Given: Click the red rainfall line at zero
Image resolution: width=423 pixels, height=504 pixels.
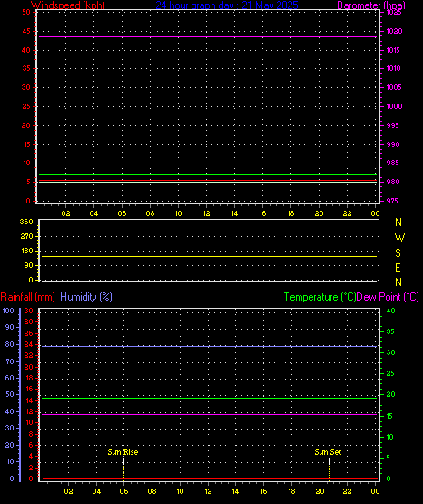Looking at the screenshot, I should pos(210,479).
